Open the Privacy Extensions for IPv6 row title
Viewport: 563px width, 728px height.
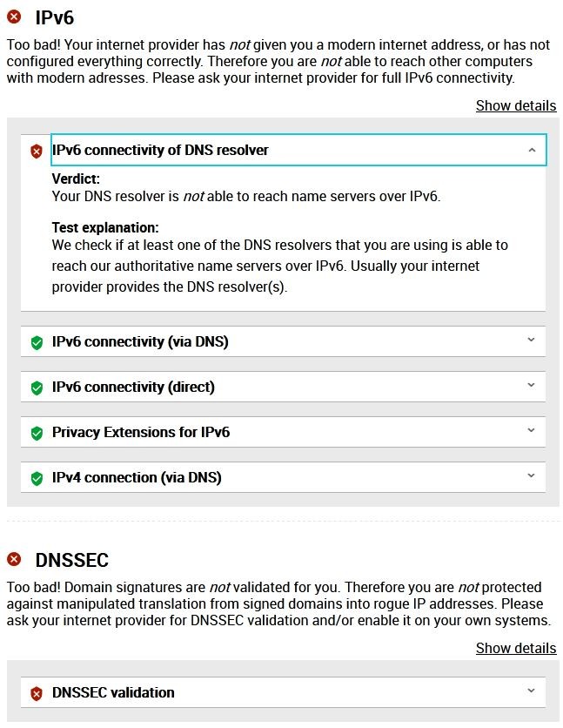point(141,432)
